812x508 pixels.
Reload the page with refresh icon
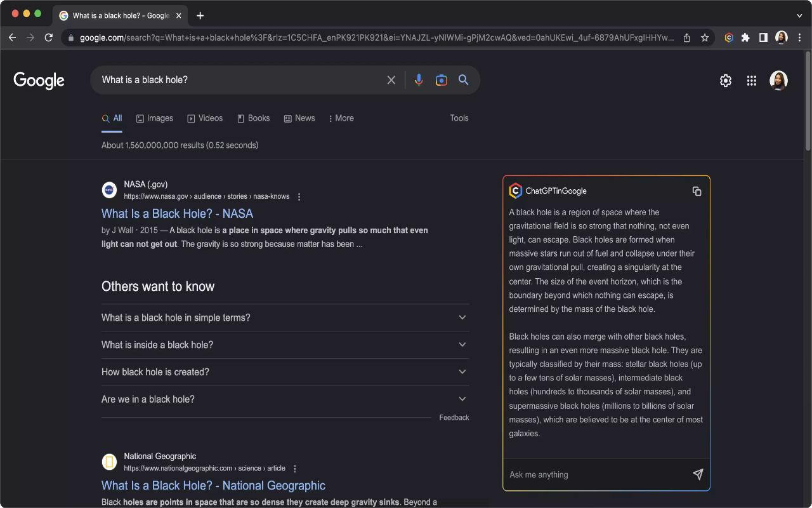coord(48,37)
